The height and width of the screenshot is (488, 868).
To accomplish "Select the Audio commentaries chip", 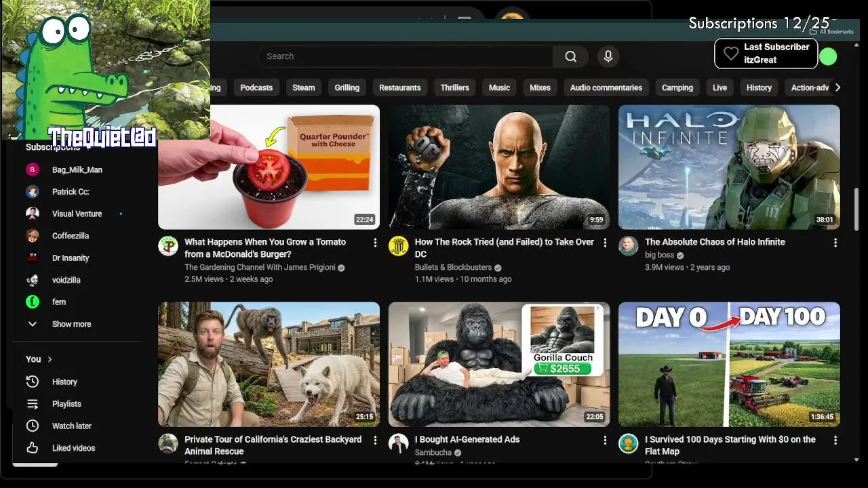I will 606,87.
